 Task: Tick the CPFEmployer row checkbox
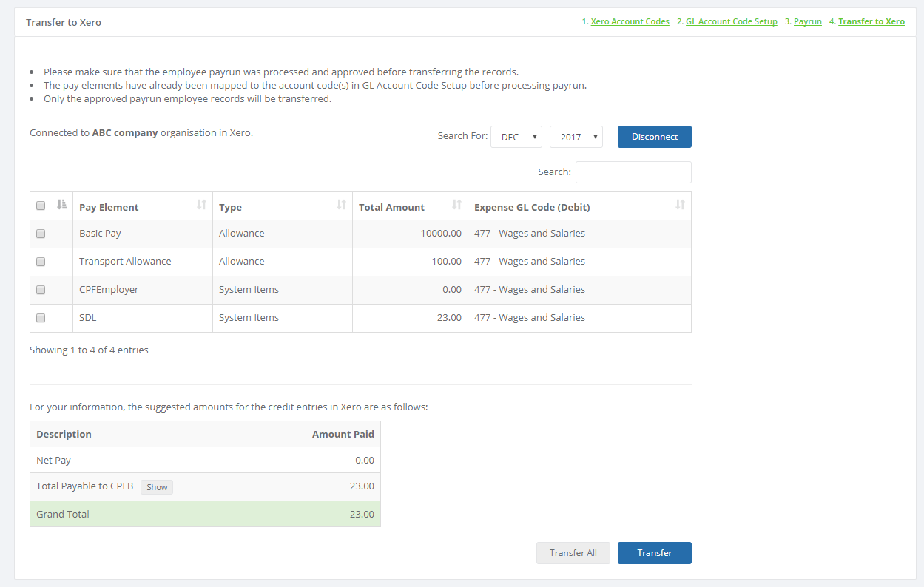pyautogui.click(x=41, y=290)
